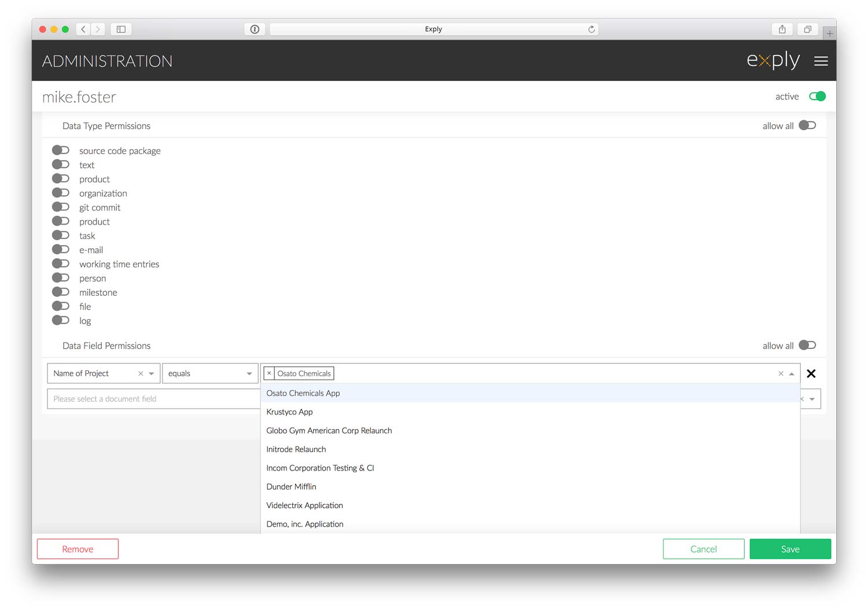This screenshot has width=868, height=610.
Task: Click the Data Type Permissions heading
Action: (106, 126)
